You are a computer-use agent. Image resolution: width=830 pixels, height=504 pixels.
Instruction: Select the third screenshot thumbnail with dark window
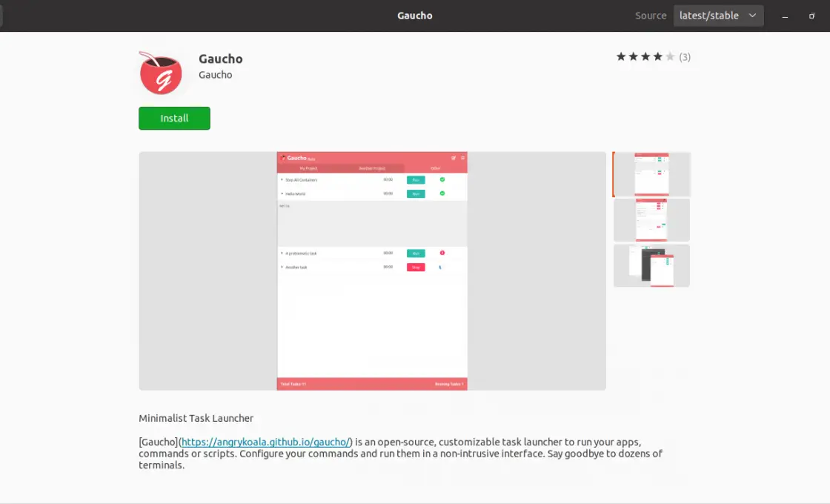(651, 266)
